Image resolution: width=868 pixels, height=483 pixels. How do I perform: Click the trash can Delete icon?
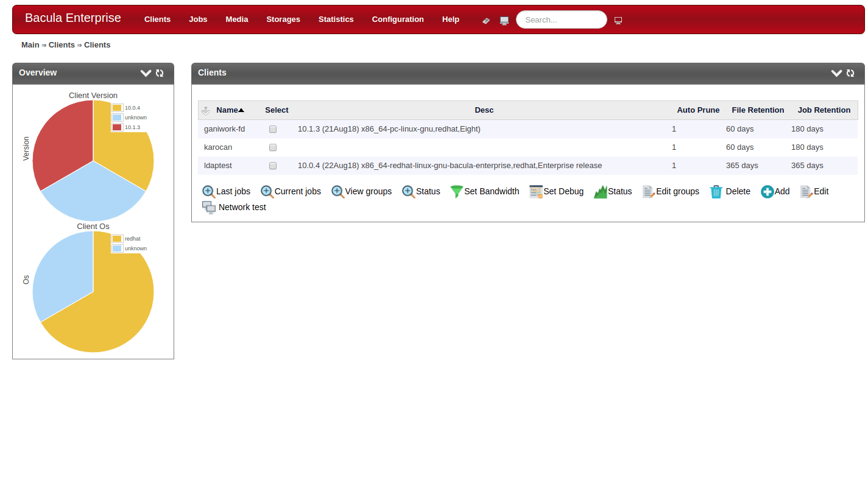[x=716, y=191]
